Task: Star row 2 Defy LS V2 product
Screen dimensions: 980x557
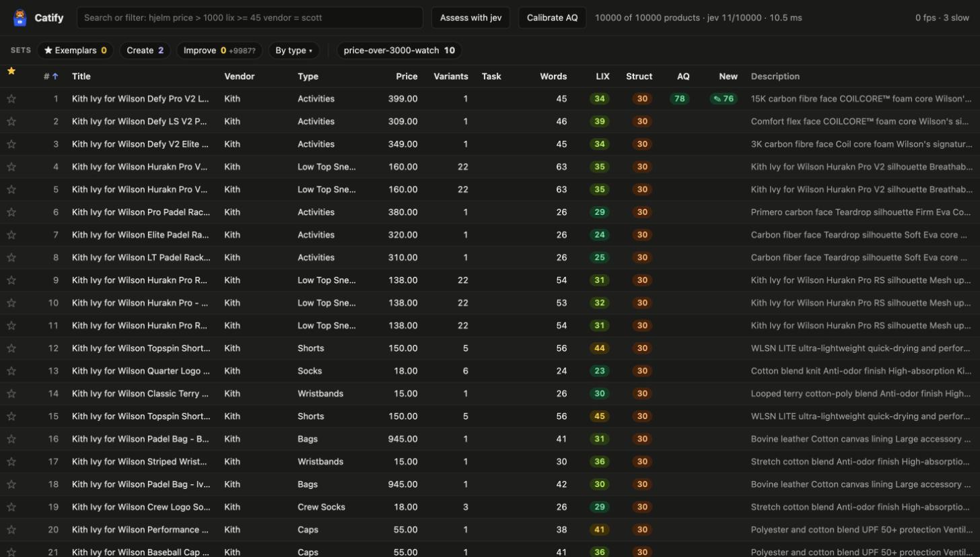Action: pos(11,122)
